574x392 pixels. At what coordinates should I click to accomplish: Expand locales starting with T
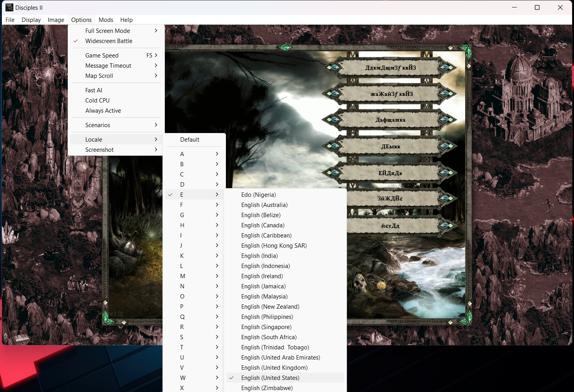point(194,347)
